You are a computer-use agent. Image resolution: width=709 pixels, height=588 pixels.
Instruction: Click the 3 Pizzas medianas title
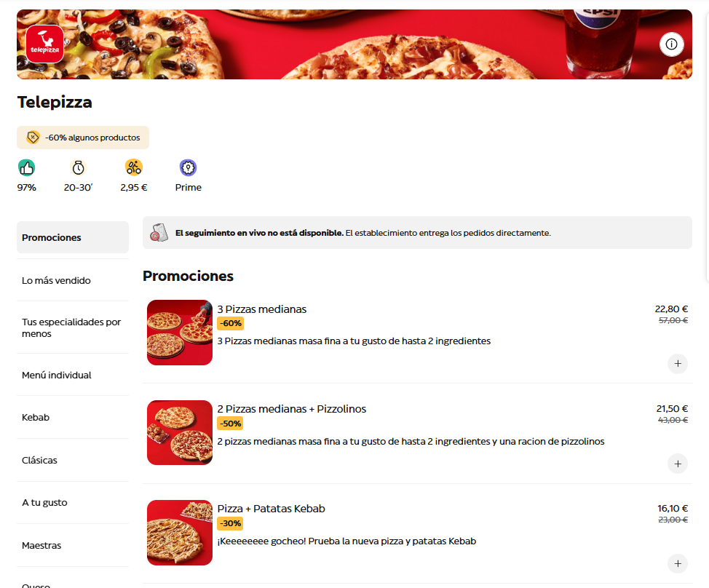(x=262, y=309)
